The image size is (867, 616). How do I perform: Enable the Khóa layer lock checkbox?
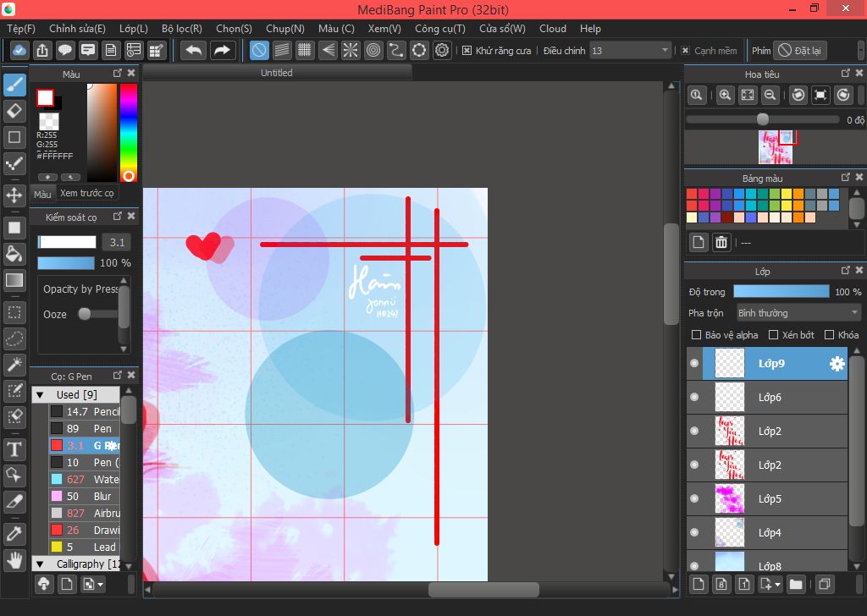tap(830, 335)
